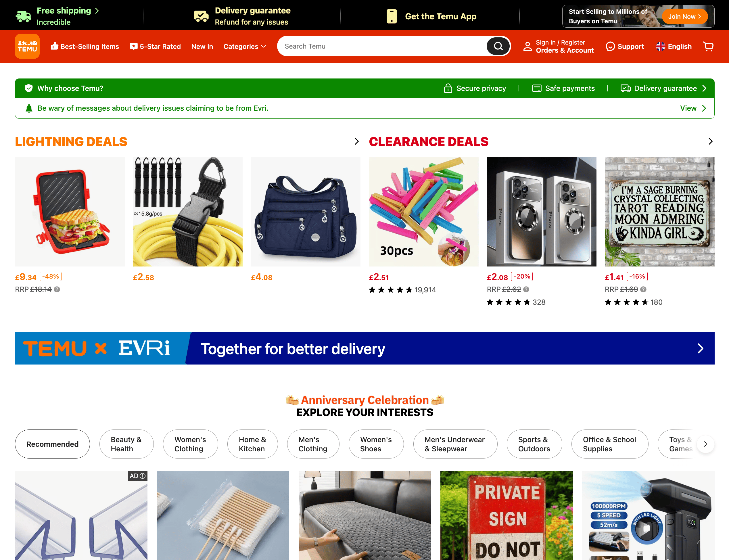Open Best-Selling Items
Image resolution: width=729 pixels, height=560 pixels.
coord(85,47)
